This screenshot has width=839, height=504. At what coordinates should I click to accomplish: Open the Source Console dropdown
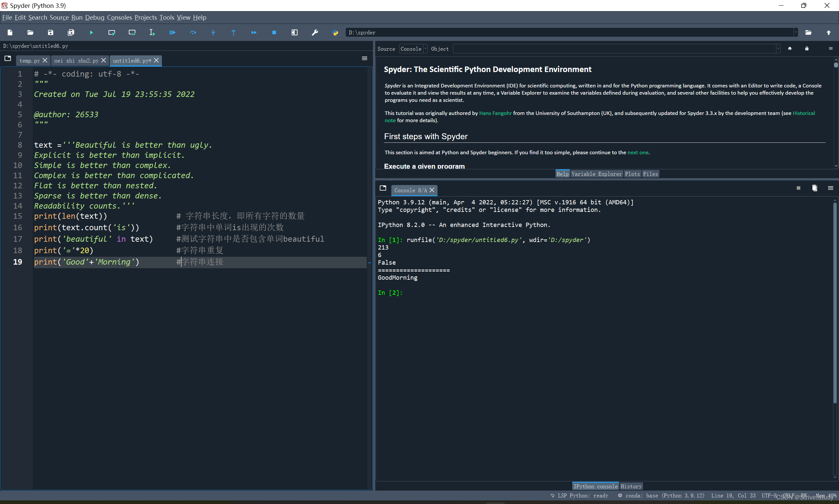pos(413,49)
